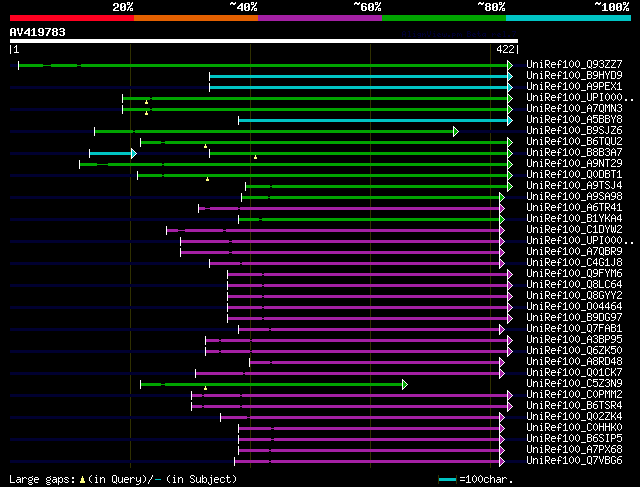Click the UniRef100_B9DG97 label

(574, 318)
